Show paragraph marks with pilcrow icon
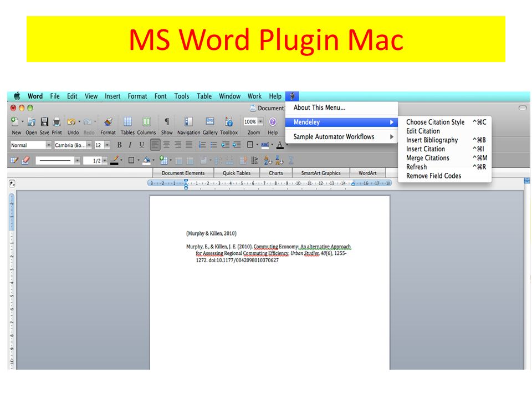The image size is (532, 399). pyautogui.click(x=167, y=121)
